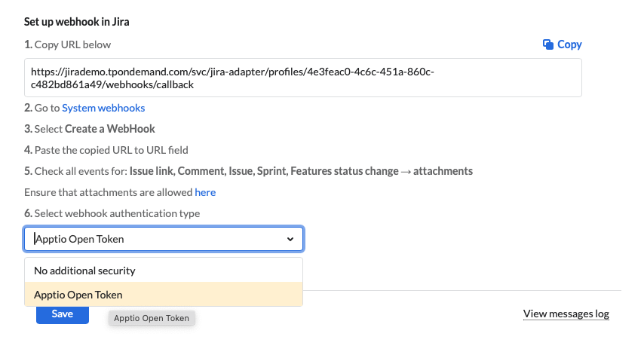This screenshot has height=361, width=644.
Task: Click the blue Copy text label
Action: (569, 44)
